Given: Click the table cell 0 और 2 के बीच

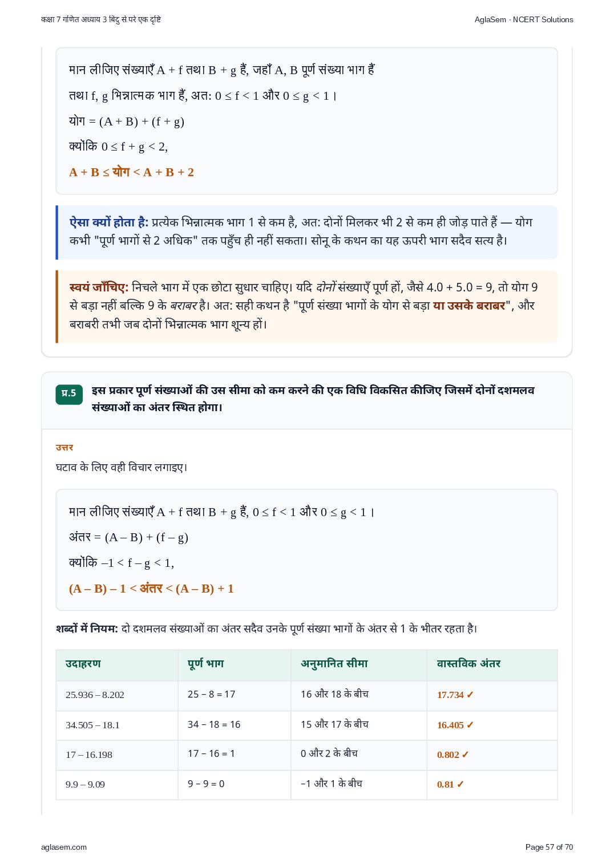Looking at the screenshot, I should (x=329, y=753).
